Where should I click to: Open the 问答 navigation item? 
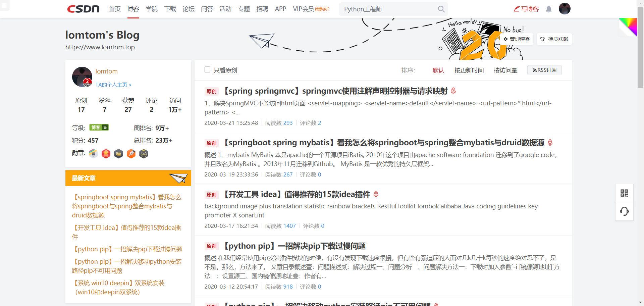pyautogui.click(x=207, y=9)
